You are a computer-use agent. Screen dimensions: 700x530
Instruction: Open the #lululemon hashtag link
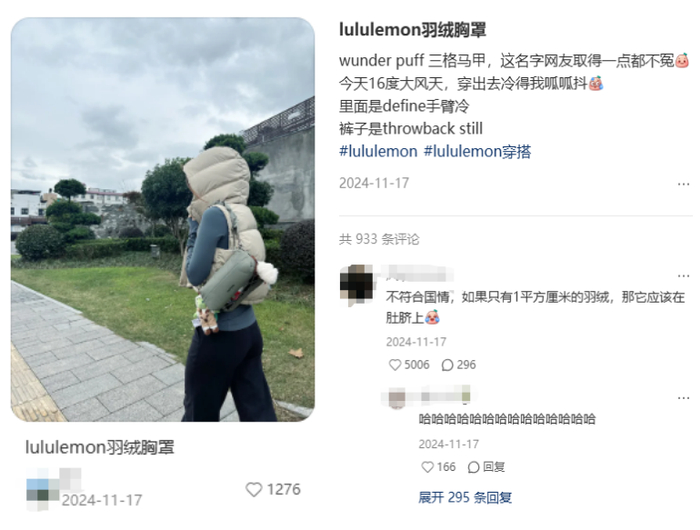(378, 151)
